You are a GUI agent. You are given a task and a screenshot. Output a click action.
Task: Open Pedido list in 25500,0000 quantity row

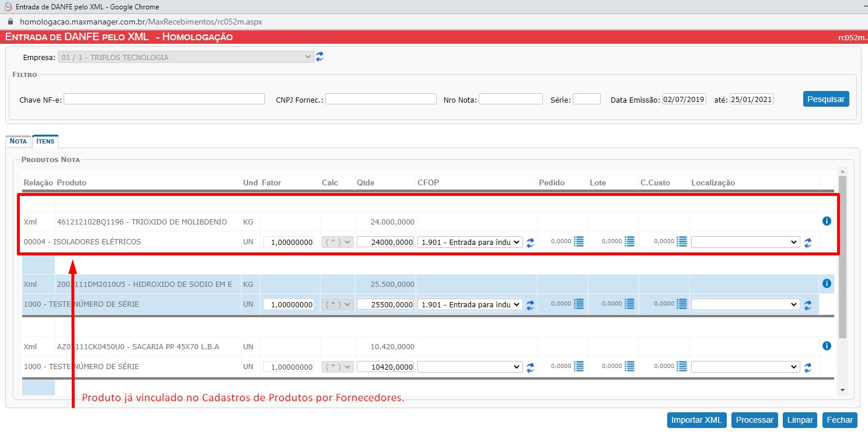(x=578, y=304)
